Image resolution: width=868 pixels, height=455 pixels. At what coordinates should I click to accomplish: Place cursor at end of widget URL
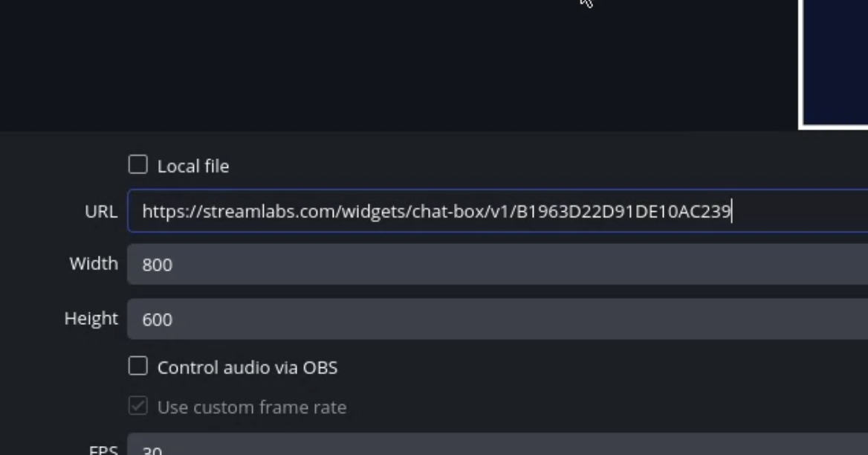coord(731,211)
